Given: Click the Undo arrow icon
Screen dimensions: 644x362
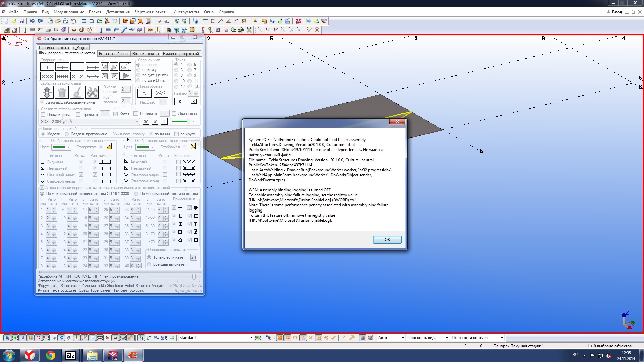Looking at the screenshot, I should pos(32,21).
